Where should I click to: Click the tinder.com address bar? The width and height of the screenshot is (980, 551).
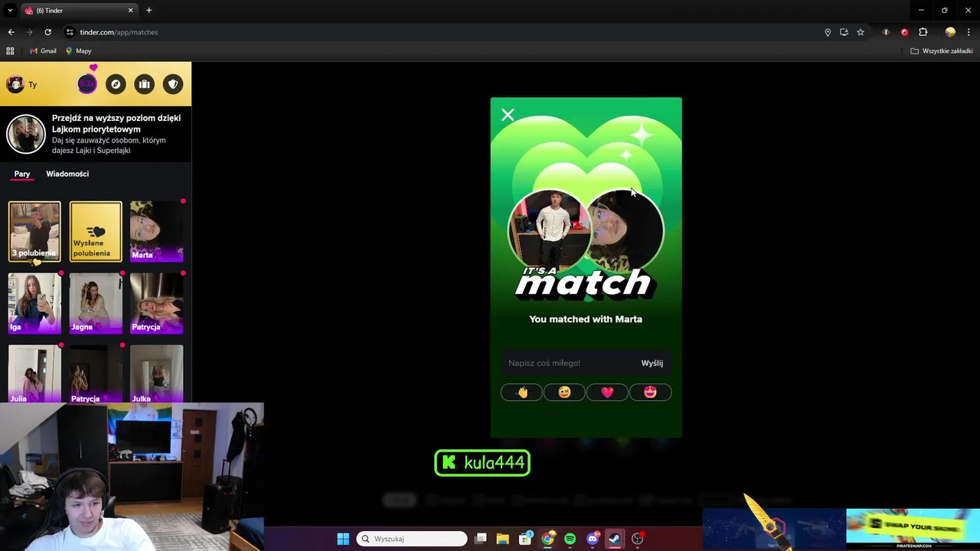444,32
